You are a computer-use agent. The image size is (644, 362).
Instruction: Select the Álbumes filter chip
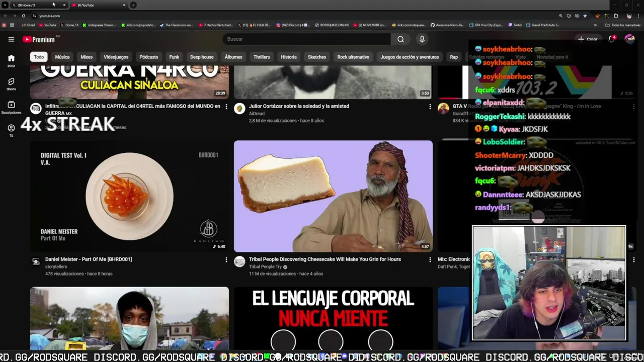click(x=233, y=57)
